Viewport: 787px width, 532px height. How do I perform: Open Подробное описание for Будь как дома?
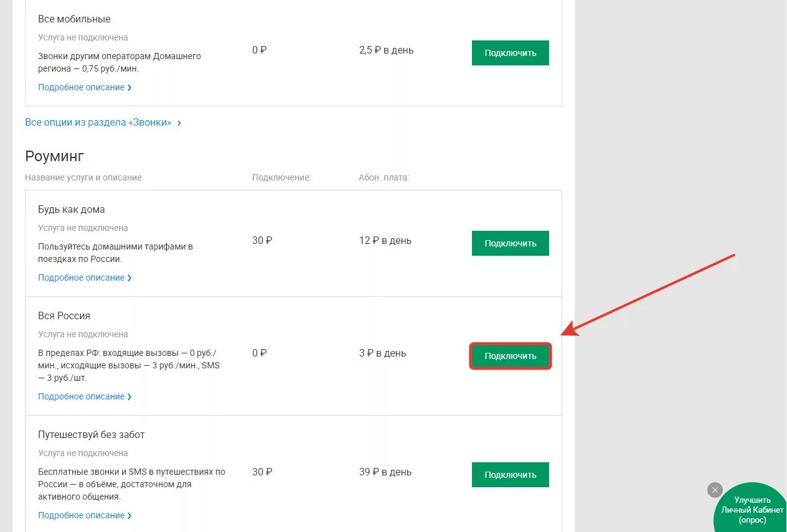82,278
